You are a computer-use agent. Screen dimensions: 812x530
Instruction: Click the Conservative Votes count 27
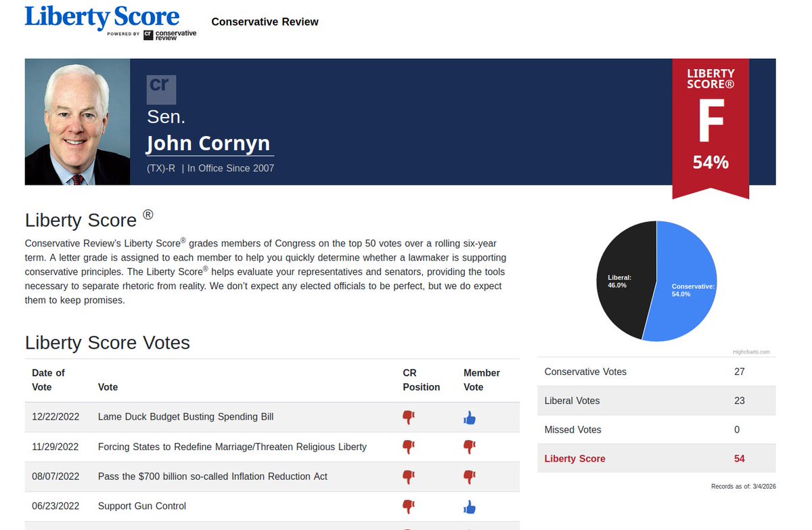[739, 372]
